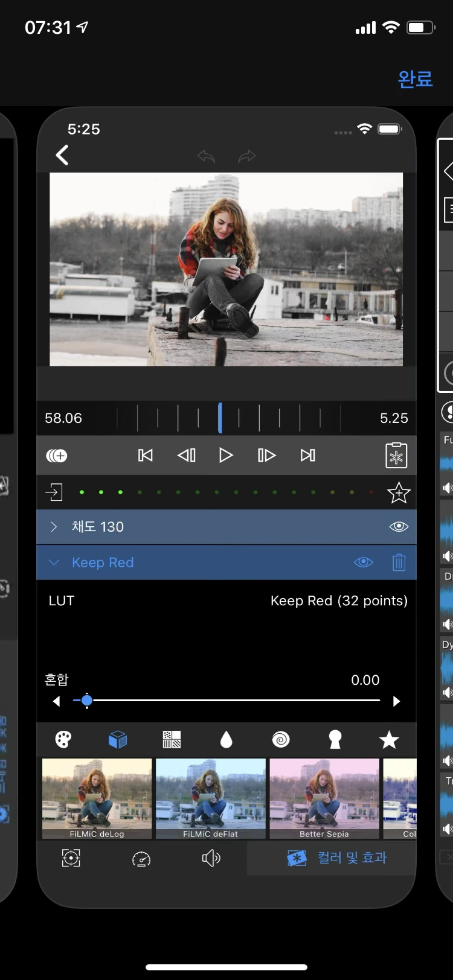This screenshot has height=980, width=453.
Task: Toggle visibility of Keep Red effect
Action: [363, 562]
